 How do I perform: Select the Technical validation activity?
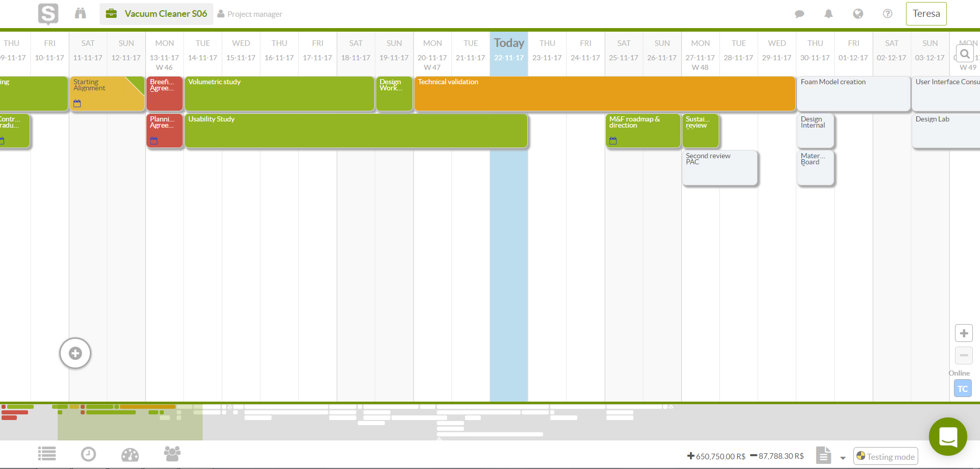[605, 93]
